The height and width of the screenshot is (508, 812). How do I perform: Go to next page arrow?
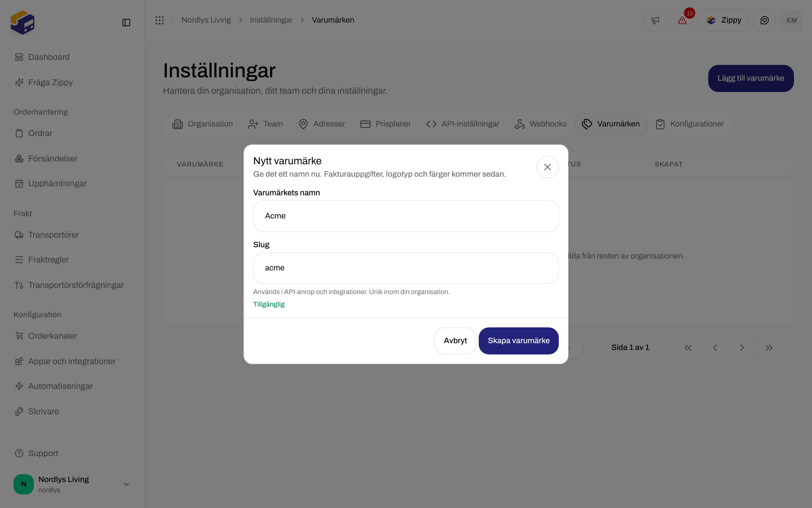pos(742,348)
